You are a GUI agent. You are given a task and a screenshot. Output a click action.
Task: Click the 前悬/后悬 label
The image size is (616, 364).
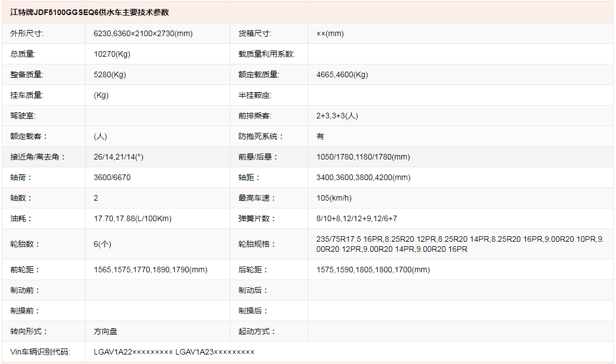[258, 157]
